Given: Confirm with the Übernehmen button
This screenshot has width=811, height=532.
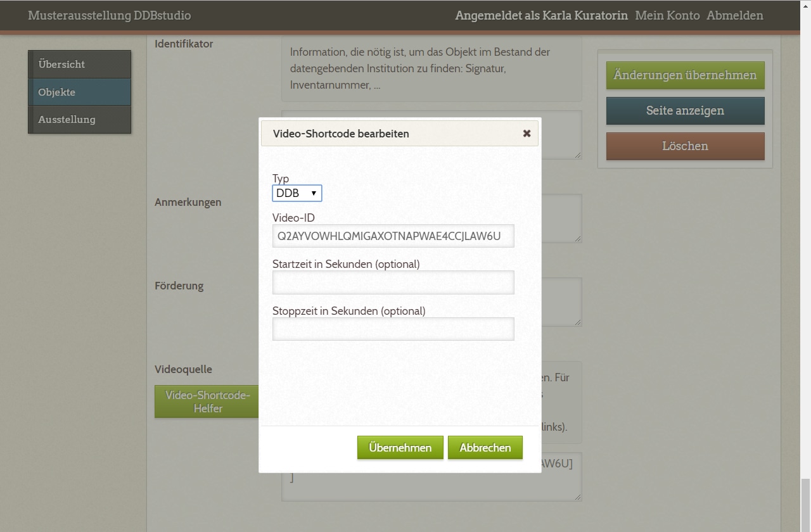Looking at the screenshot, I should (400, 447).
